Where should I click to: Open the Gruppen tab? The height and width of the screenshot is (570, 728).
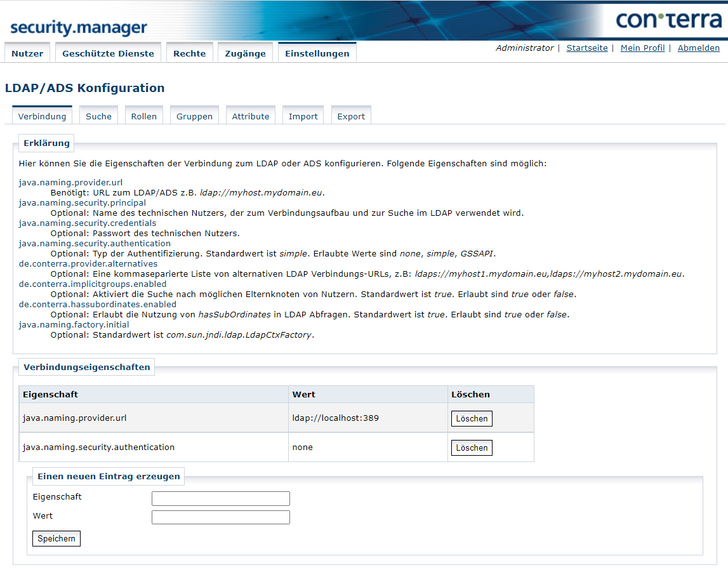(194, 116)
